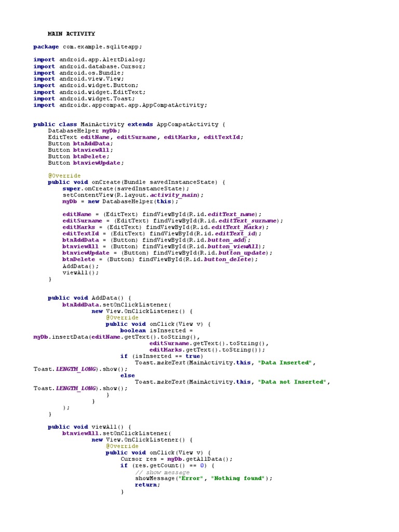Screen dimensions: 399x532
Task: Click the btnviewUpdate findViewById assignment
Action: 167,253
